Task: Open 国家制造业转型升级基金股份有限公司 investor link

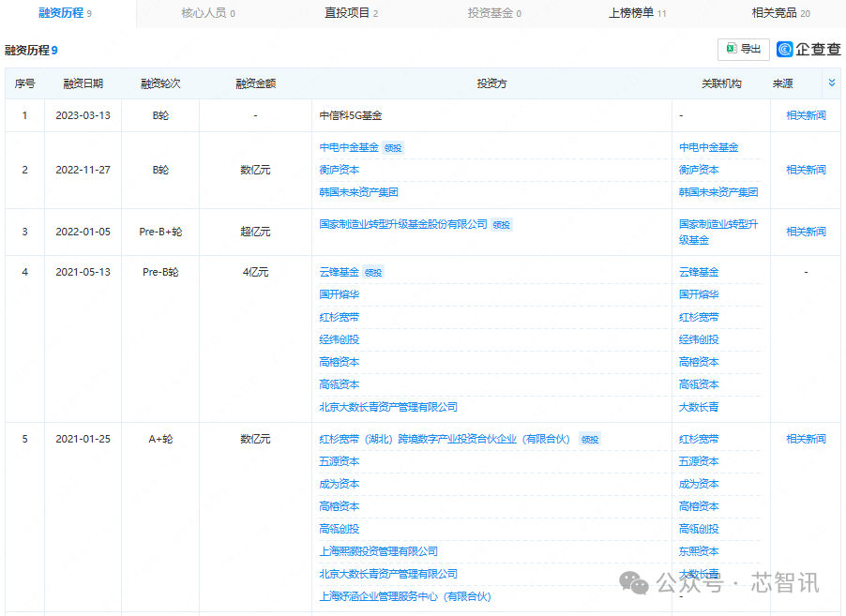Action: [403, 224]
